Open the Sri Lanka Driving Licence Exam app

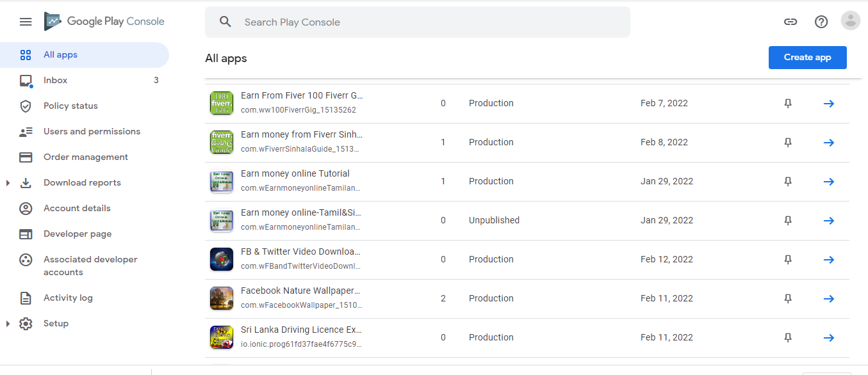pyautogui.click(x=300, y=330)
